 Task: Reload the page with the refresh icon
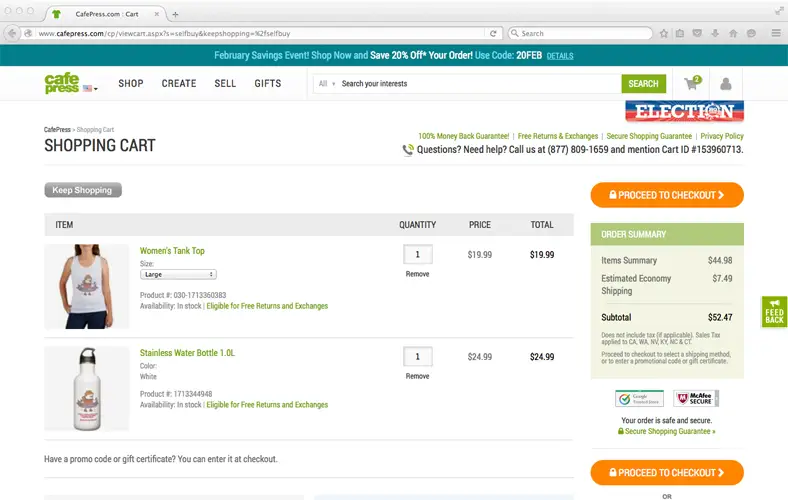(493, 33)
